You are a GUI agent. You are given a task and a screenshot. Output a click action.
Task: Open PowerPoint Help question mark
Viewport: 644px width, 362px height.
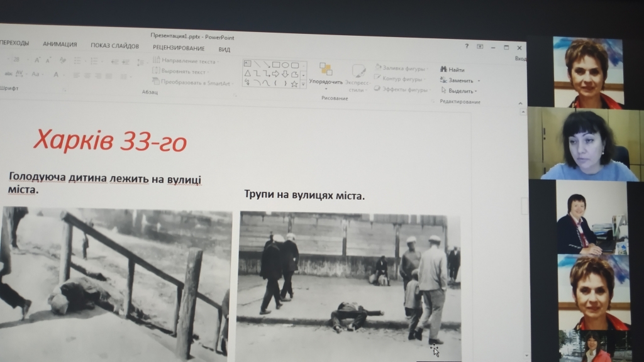(x=467, y=46)
